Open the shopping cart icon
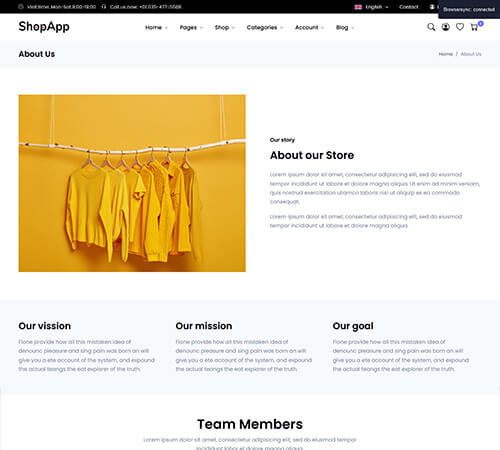Screen dimensions: 500x450 click(474, 27)
